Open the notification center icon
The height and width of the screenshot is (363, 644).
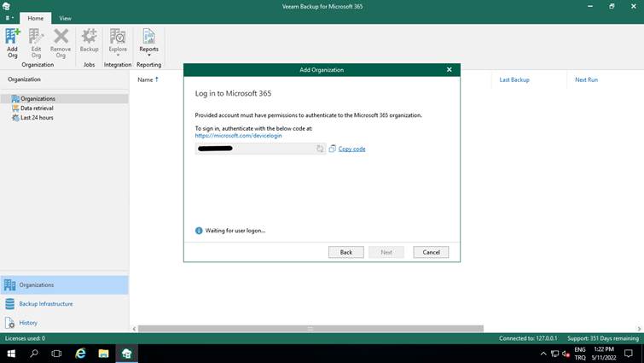(x=629, y=354)
